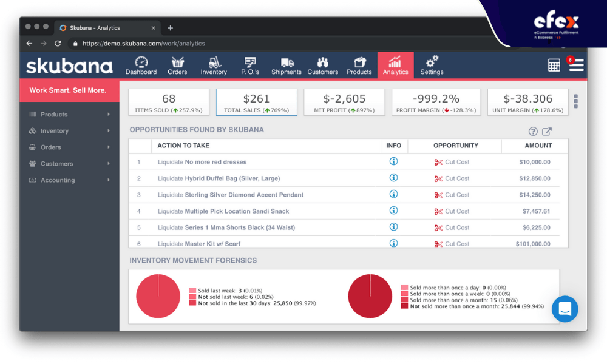This screenshot has height=364, width=607.
Task: Click Not sold more than once a month swatch
Action: tap(404, 306)
